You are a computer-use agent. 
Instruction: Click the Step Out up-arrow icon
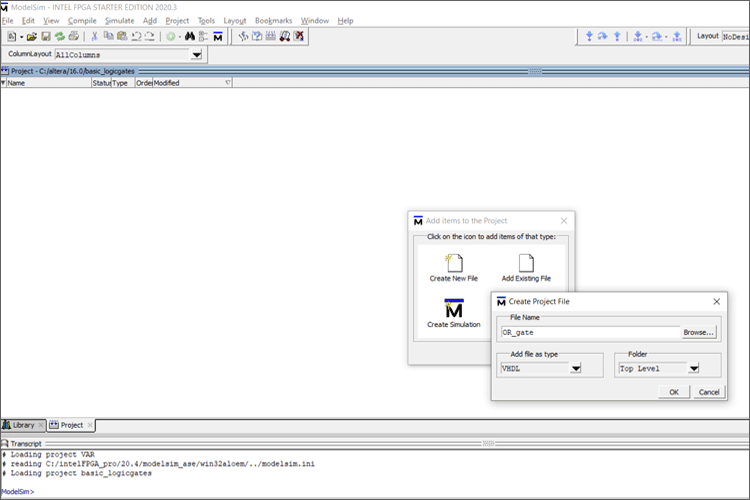pos(617,36)
